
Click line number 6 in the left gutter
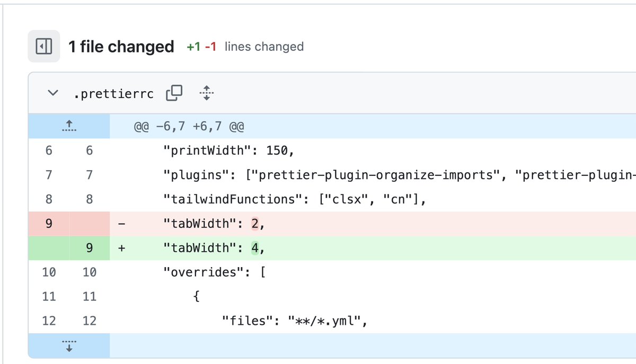coord(48,150)
